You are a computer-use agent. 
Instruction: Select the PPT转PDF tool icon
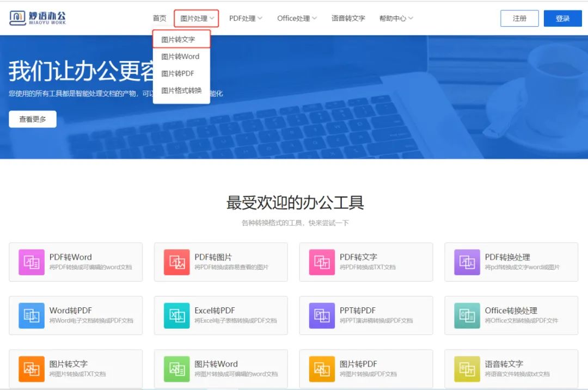322,315
